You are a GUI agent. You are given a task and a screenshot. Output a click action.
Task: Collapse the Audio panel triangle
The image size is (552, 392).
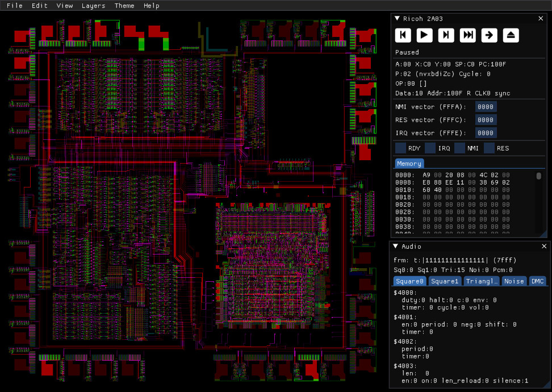396,246
